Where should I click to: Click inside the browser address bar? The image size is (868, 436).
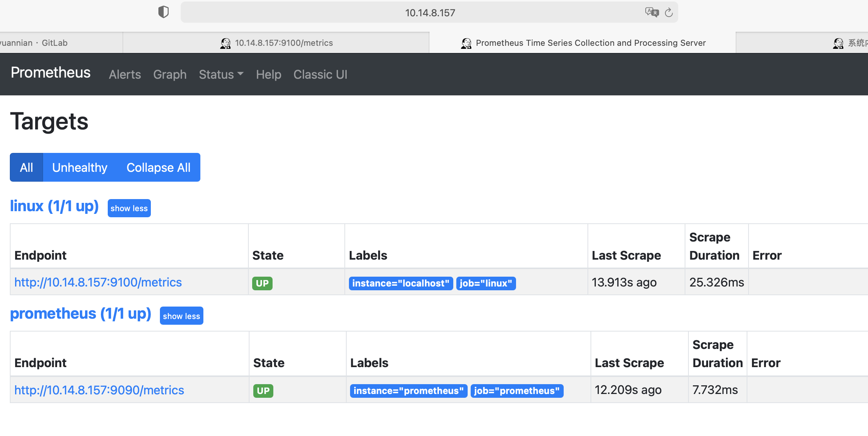point(429,12)
